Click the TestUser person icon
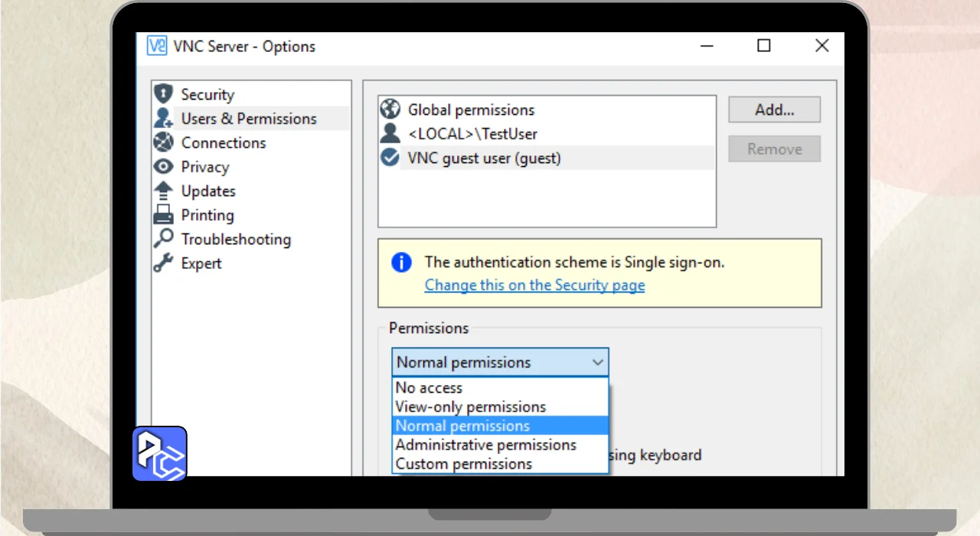 pyautogui.click(x=390, y=133)
